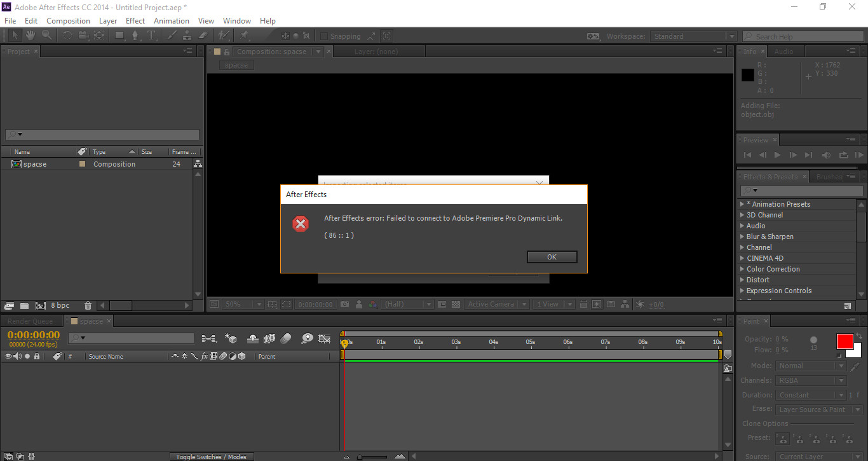Select the Horizontal Type tool

(151, 36)
